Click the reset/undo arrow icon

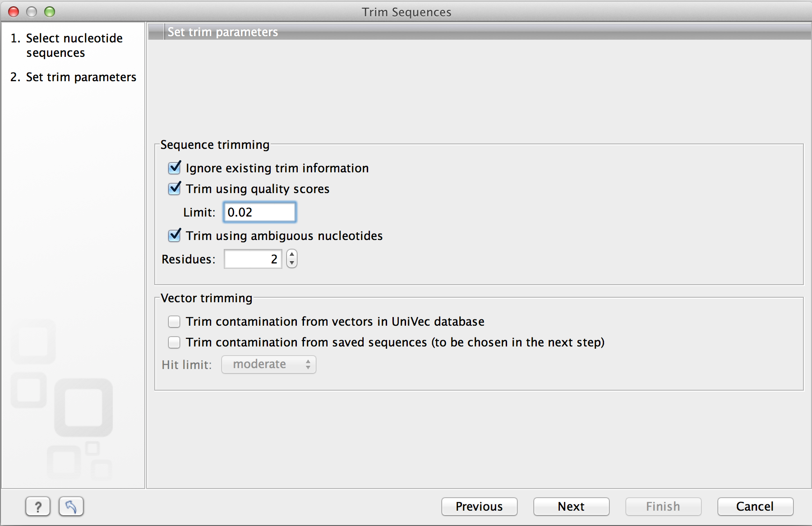point(71,507)
